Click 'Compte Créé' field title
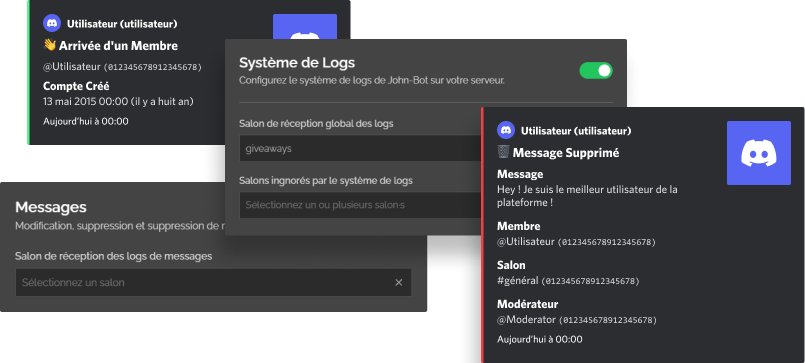The height and width of the screenshot is (363, 805). click(76, 86)
